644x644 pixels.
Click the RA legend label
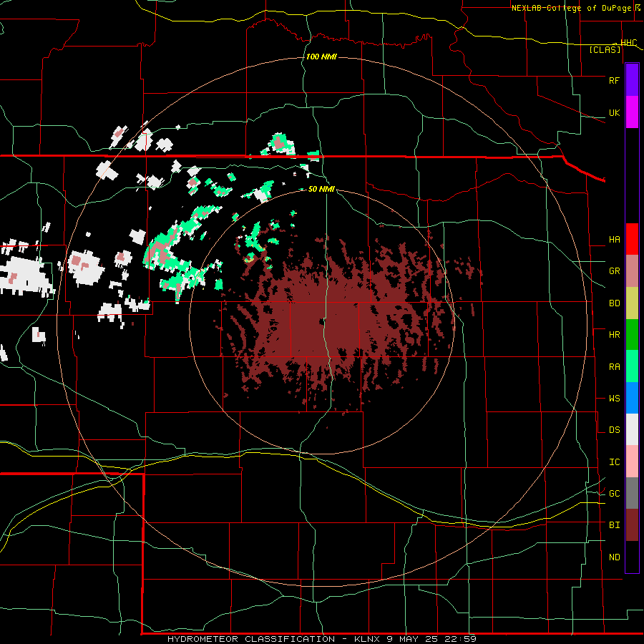(x=614, y=367)
